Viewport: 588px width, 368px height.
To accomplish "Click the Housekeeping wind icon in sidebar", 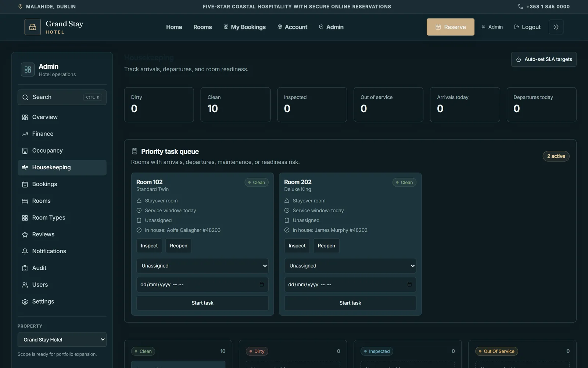I will click(25, 167).
